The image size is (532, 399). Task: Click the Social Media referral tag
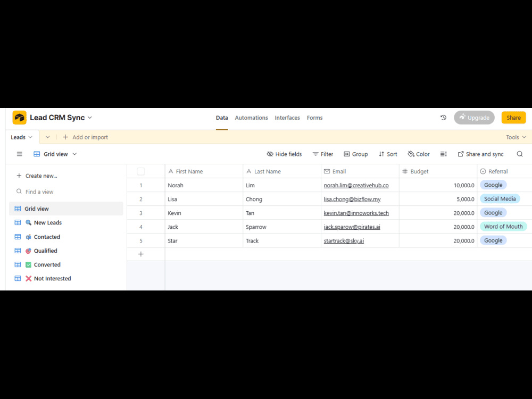tap(500, 199)
